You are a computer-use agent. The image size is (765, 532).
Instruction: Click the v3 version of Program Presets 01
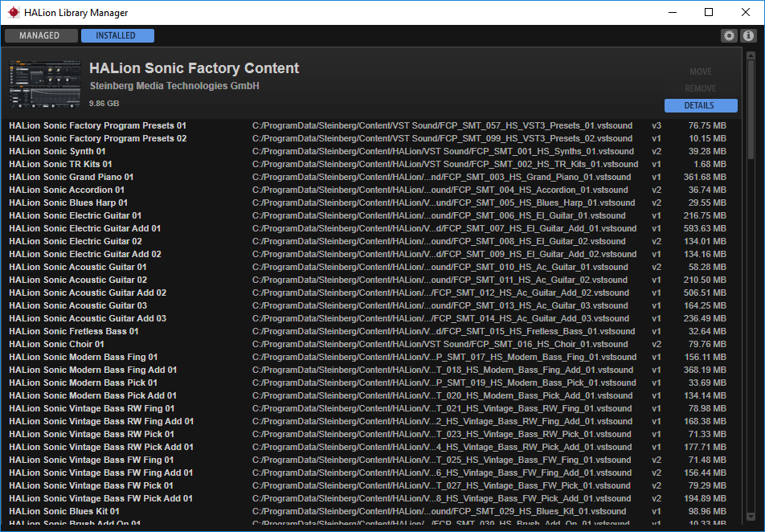pyautogui.click(x=657, y=125)
